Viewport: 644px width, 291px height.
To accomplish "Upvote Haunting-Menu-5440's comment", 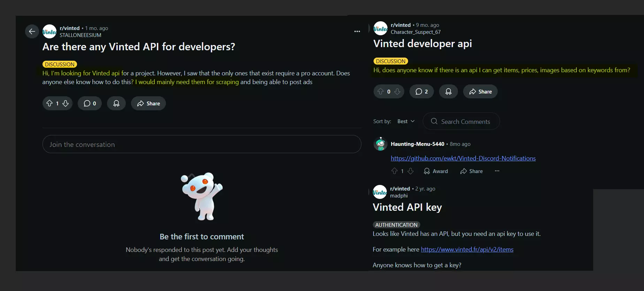I will tap(394, 171).
